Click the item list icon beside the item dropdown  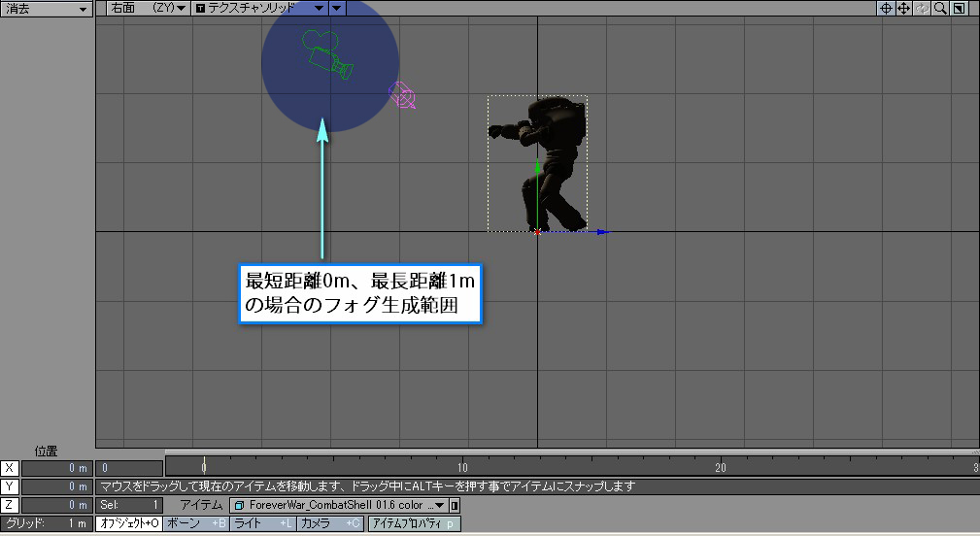click(x=455, y=505)
